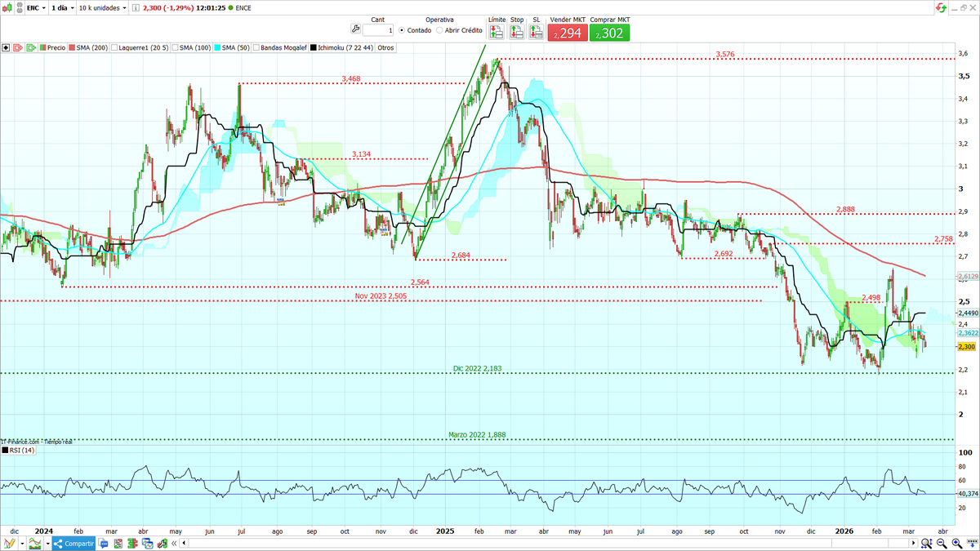The width and height of the screenshot is (980, 551).
Task: Click the Stop order icon
Action: coord(516,32)
